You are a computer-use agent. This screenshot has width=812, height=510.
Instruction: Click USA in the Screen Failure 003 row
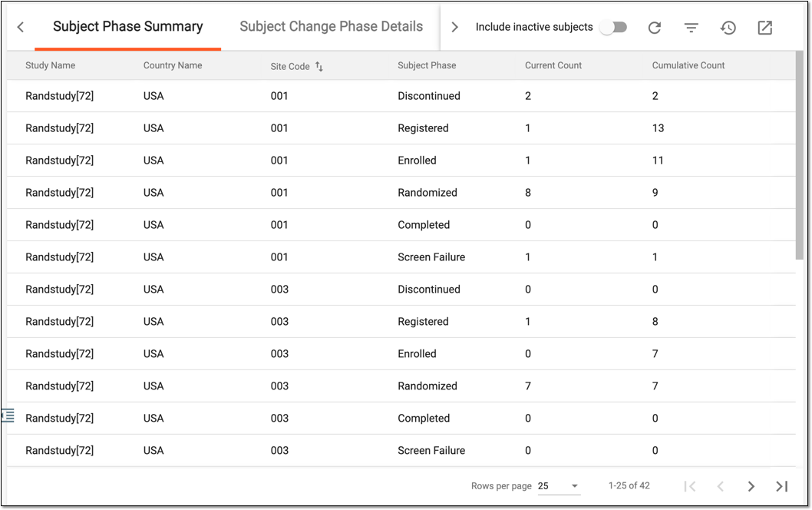(x=153, y=450)
